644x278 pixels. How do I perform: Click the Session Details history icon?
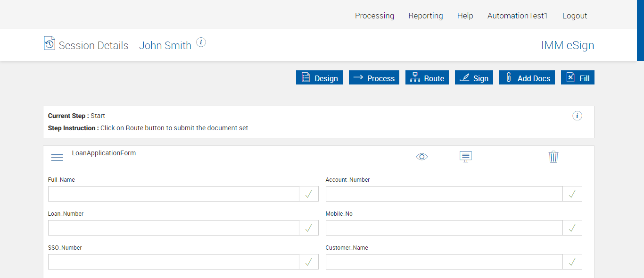pyautogui.click(x=50, y=43)
